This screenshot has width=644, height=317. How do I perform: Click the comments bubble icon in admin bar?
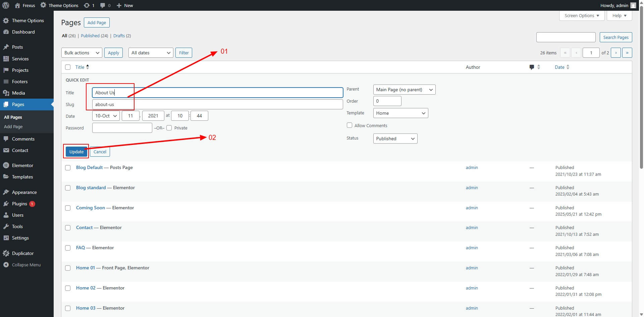103,5
